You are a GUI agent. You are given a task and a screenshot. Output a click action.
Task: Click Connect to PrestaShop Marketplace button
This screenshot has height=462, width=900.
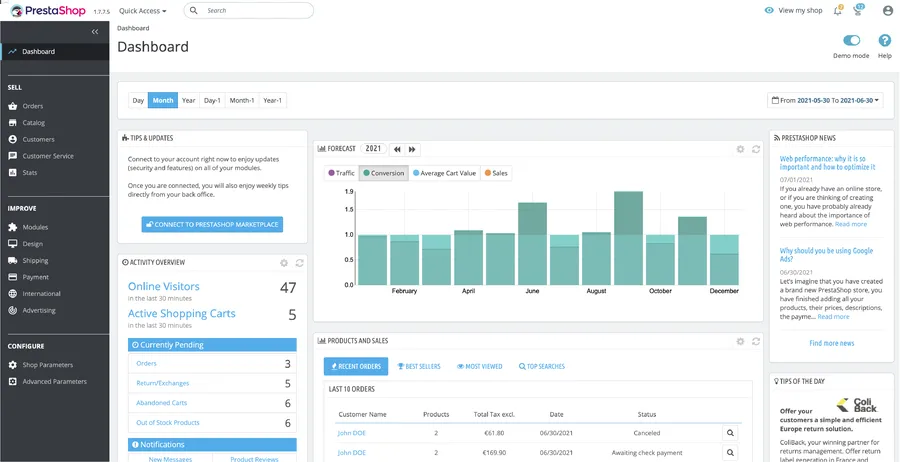[x=212, y=224]
